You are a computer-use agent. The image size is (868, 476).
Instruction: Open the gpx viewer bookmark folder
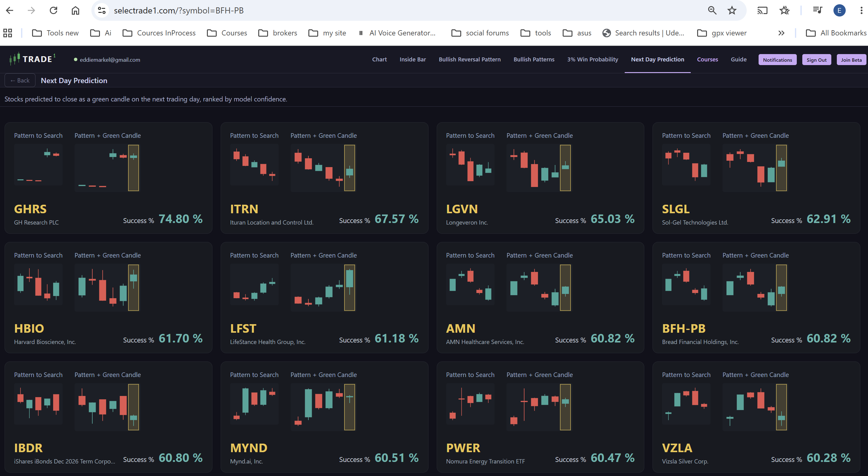(722, 33)
